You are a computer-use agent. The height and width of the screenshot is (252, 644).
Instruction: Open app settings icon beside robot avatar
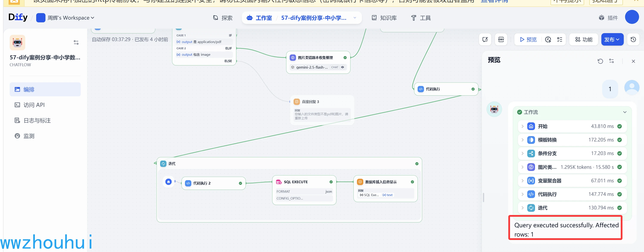coord(76,42)
